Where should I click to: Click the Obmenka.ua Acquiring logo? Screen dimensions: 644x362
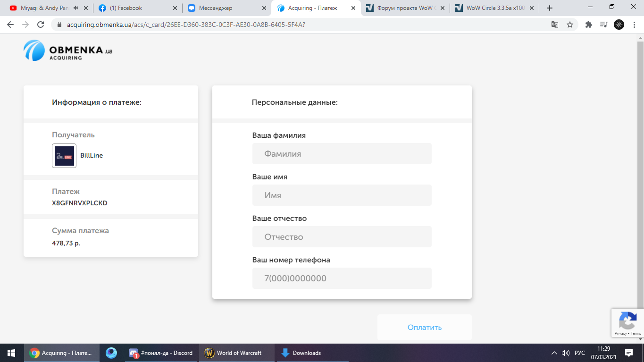click(68, 51)
